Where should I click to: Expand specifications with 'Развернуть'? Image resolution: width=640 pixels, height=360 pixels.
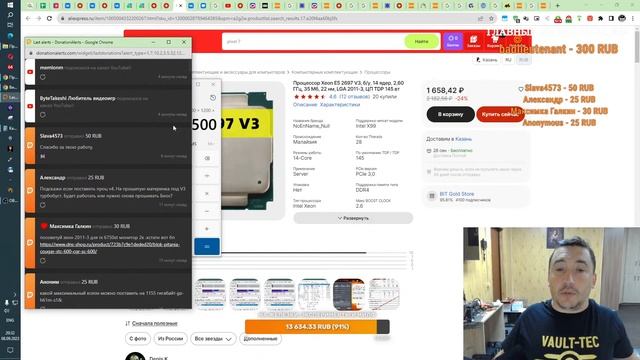[353, 218]
